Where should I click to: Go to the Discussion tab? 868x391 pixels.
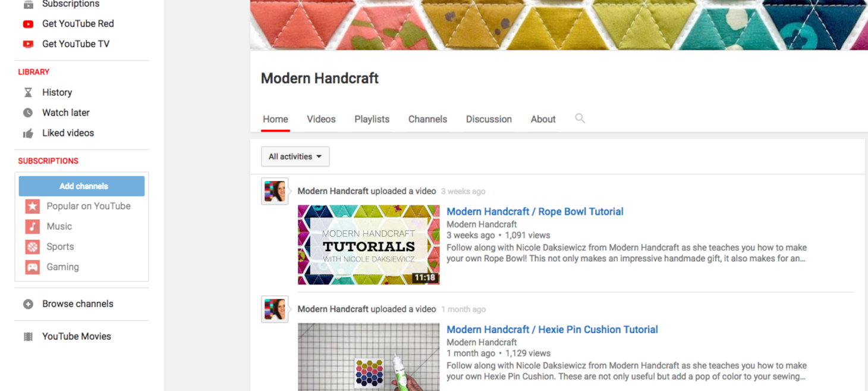pos(489,119)
